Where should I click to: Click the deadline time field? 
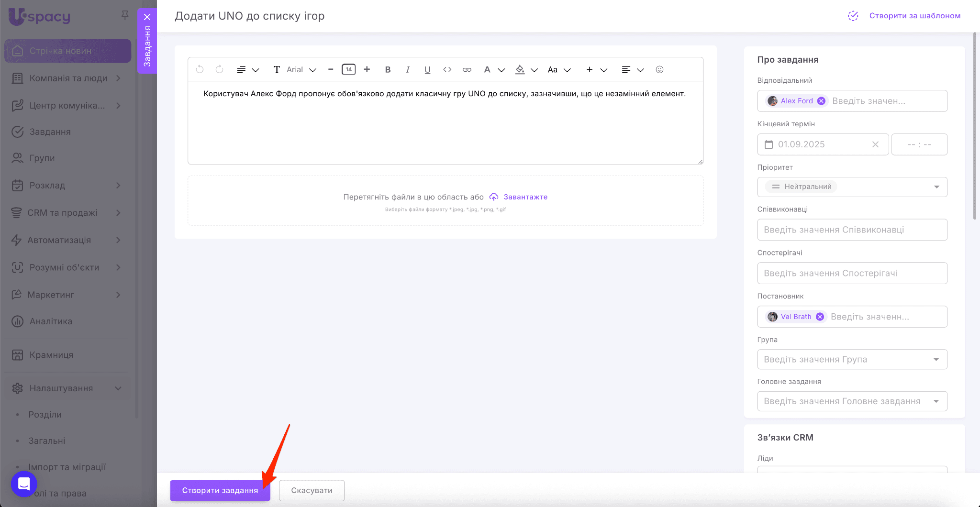[919, 144]
